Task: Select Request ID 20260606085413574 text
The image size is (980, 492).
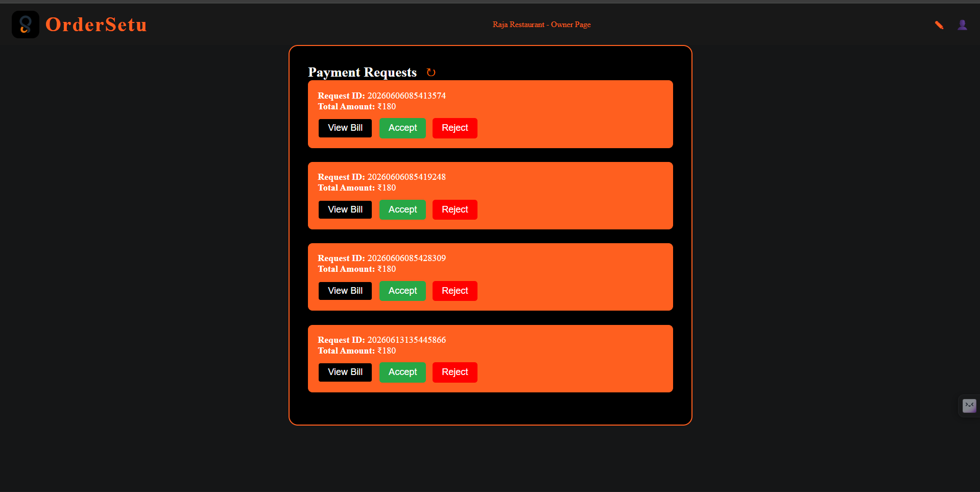Action: (x=381, y=96)
